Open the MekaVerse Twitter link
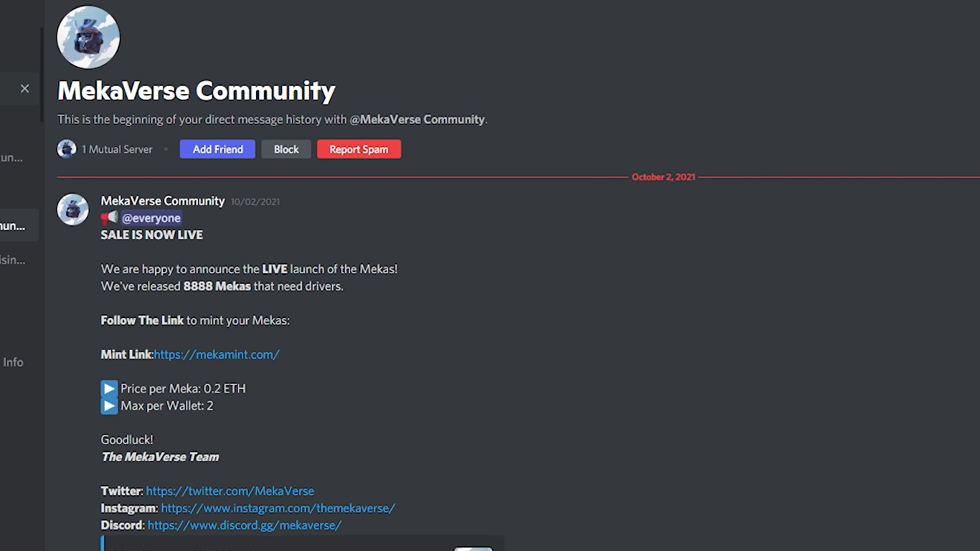 click(x=230, y=491)
